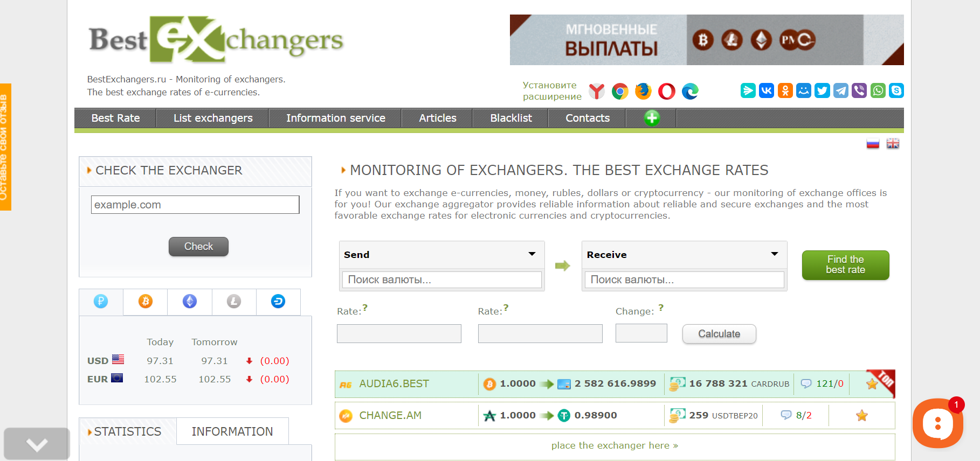The image size is (980, 461).
Task: Click the green plus icon in navigation bar
Action: pyautogui.click(x=652, y=118)
